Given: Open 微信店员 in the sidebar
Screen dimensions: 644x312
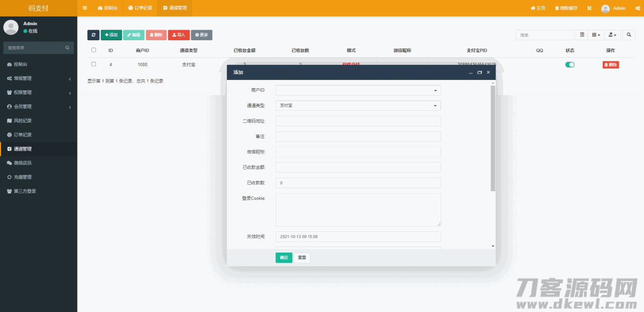Looking at the screenshot, I should 22,163.
